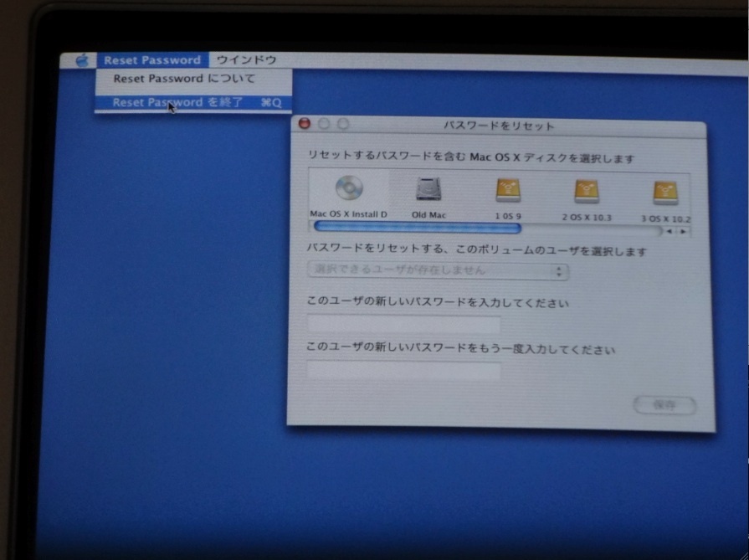Viewport: 749px width, 560px height.
Task: Click the re-enter new password field
Action: pyautogui.click(x=403, y=371)
